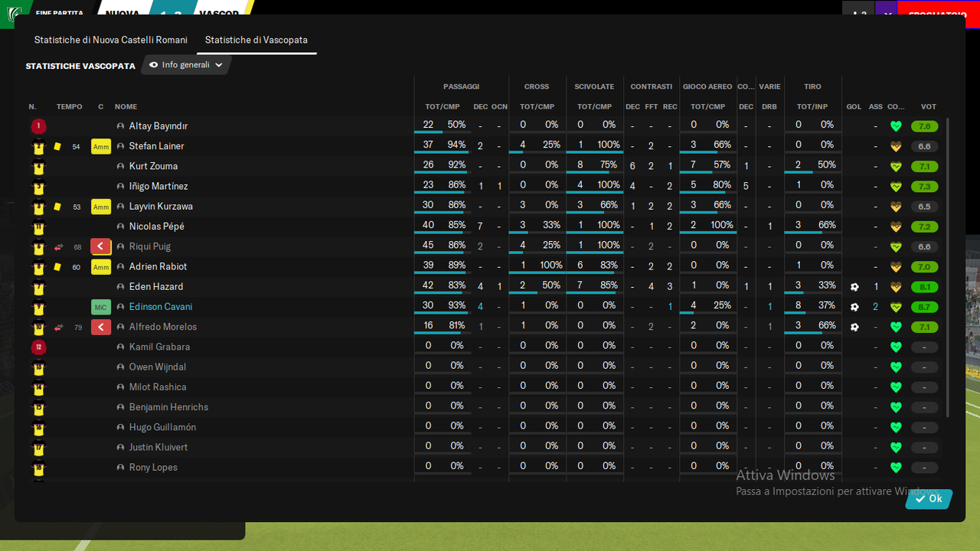Click the condition heart icon for Rony Lopes
Screen dimensions: 980x551
tap(896, 468)
